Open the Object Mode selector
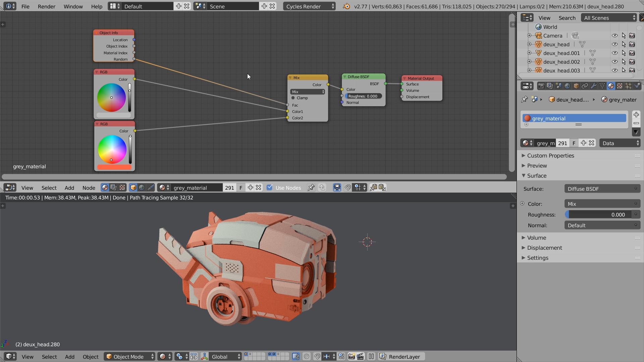644x362 pixels. [129, 357]
